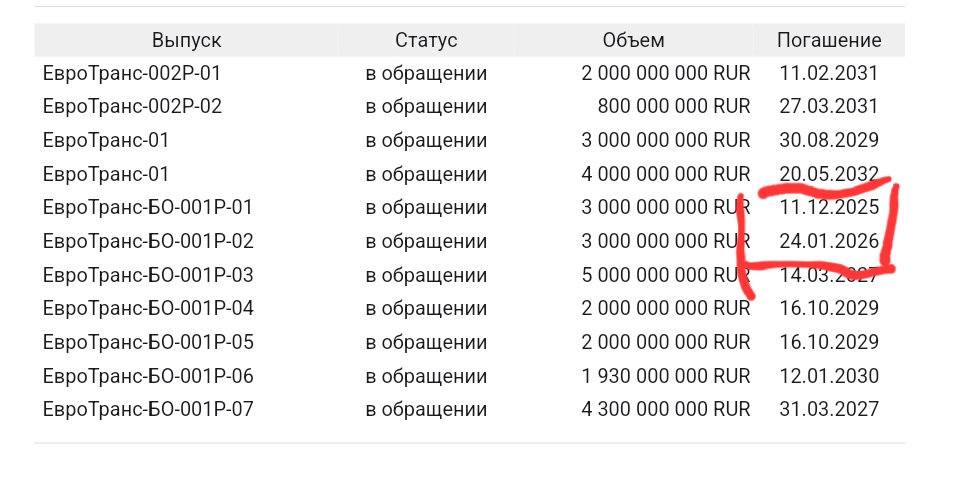Click the ЕвроТранс-БО-001Р-06 issue name

coord(148,376)
